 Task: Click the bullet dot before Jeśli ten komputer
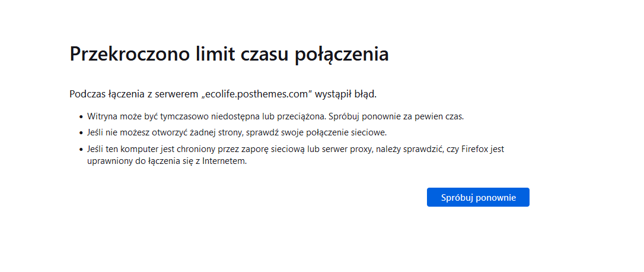[81, 150]
